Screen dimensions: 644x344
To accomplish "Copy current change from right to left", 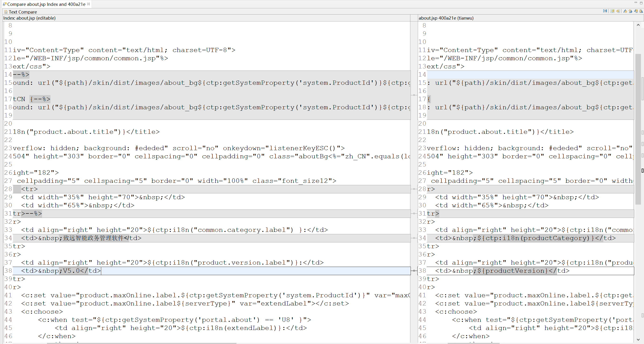I will [618, 11].
